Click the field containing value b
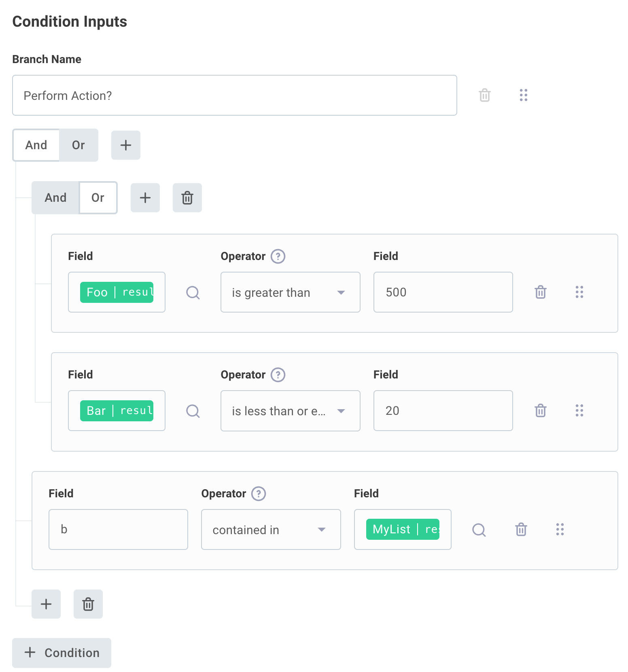This screenshot has height=672, width=628. 118,530
